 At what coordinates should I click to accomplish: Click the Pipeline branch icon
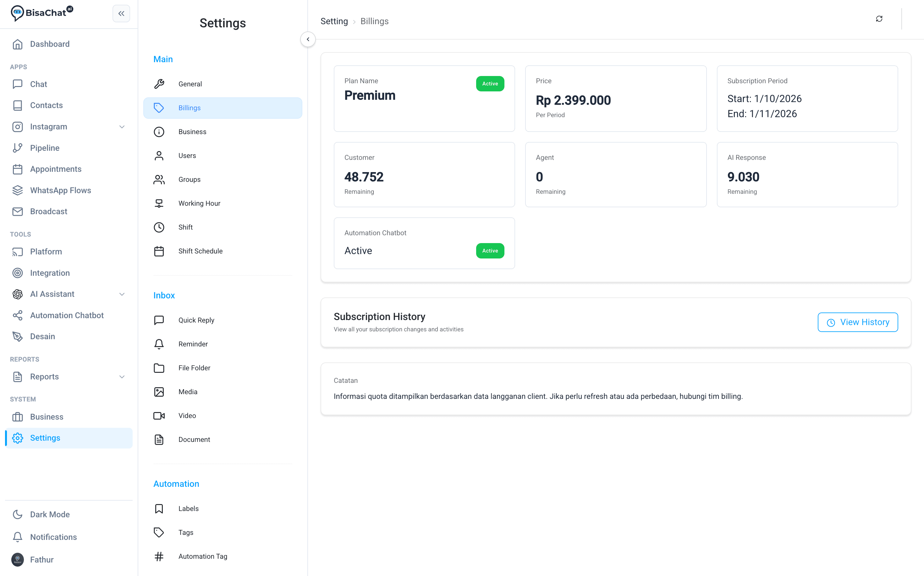(18, 148)
